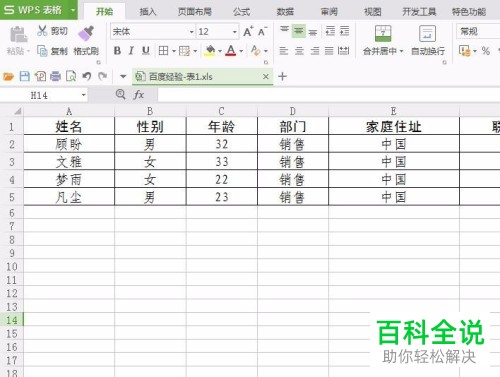Select row 14 header
500x377 pixels.
point(12,320)
